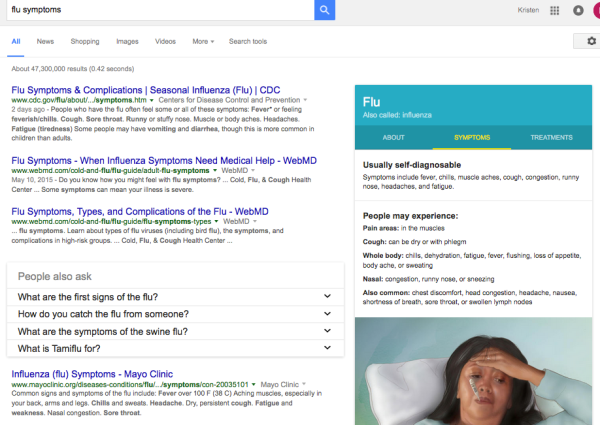Open the Google apps grid icon
The height and width of the screenshot is (425, 600).
(554, 10)
